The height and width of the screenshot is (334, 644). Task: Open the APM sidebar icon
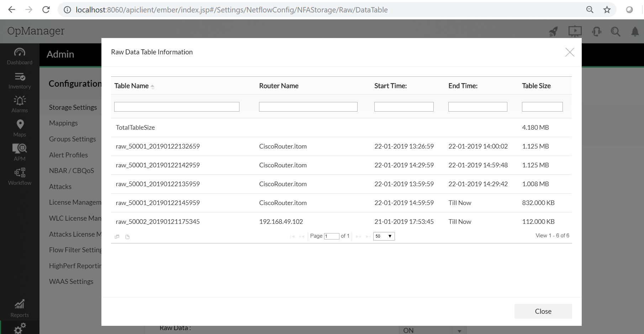click(20, 152)
